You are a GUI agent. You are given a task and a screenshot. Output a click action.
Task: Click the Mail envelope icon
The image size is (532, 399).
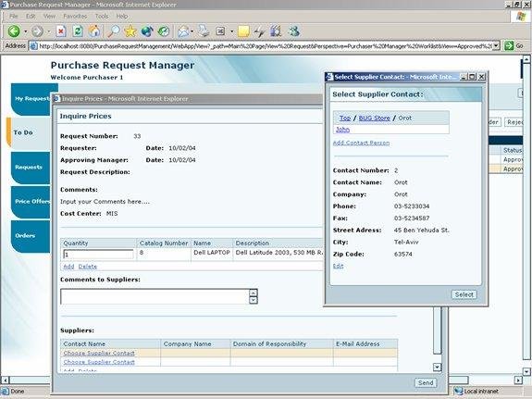183,31
